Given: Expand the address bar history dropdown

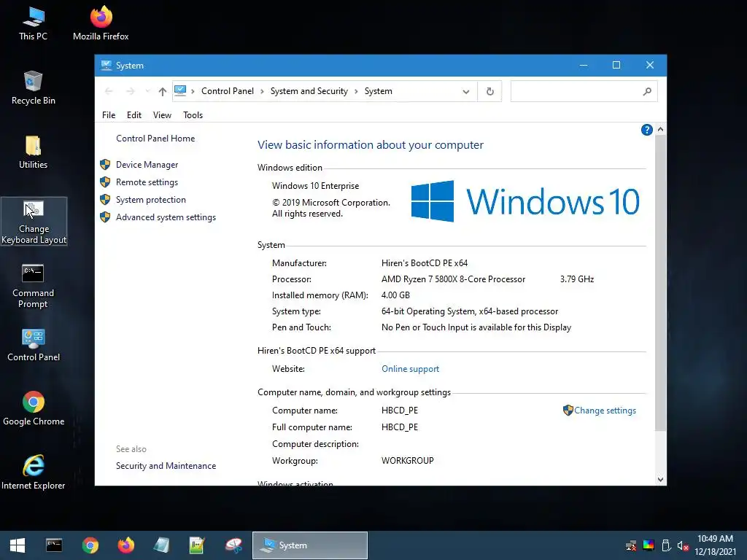Looking at the screenshot, I should (466, 91).
